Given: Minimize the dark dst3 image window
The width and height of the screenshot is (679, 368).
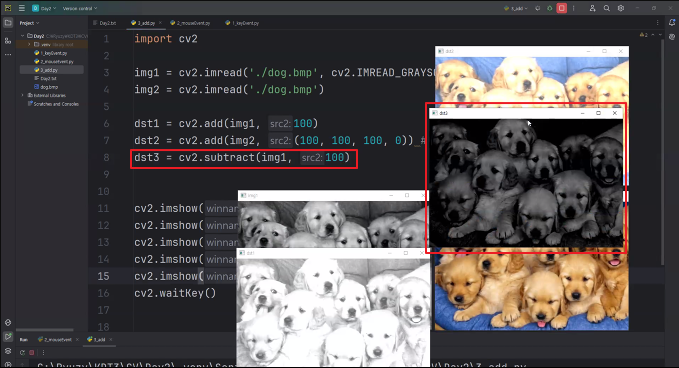Looking at the screenshot, I should tap(582, 113).
